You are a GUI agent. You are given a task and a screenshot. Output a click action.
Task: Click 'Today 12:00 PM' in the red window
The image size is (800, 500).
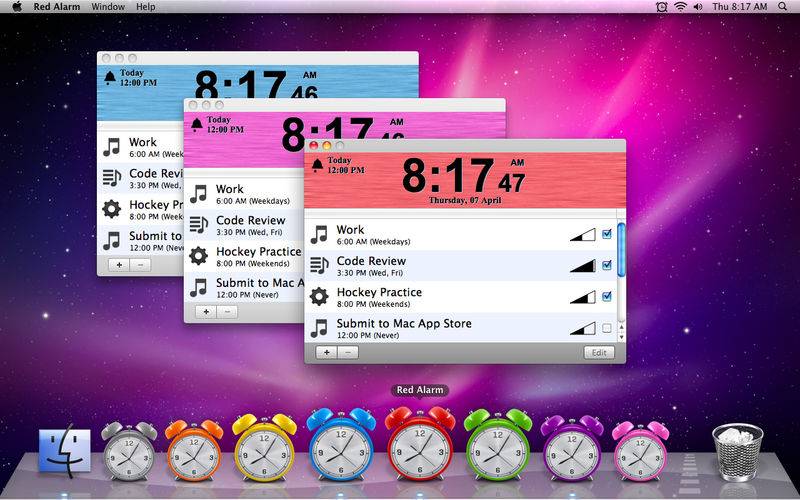click(x=346, y=165)
